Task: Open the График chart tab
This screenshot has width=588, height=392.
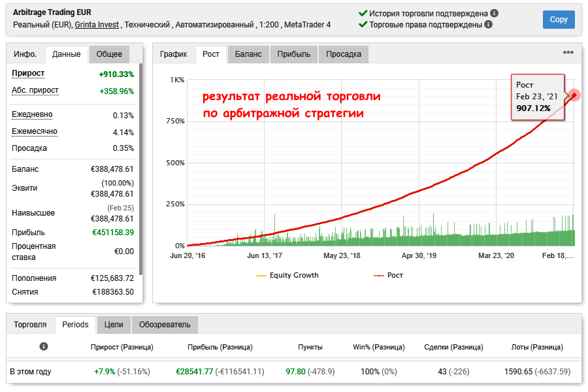Action: tap(173, 54)
